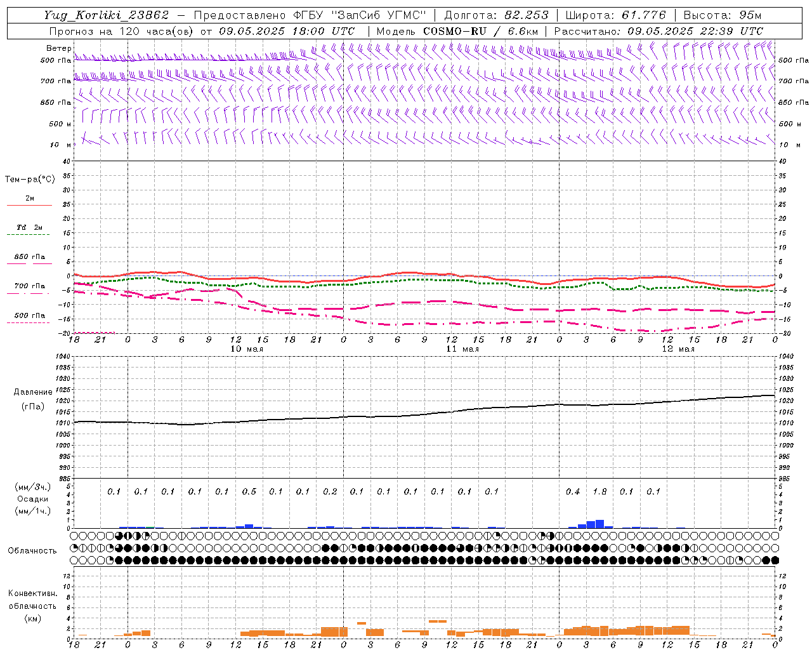The height and width of the screenshot is (650, 812).
Task: Click the 0.5 precipitation value
Action: pos(249,492)
